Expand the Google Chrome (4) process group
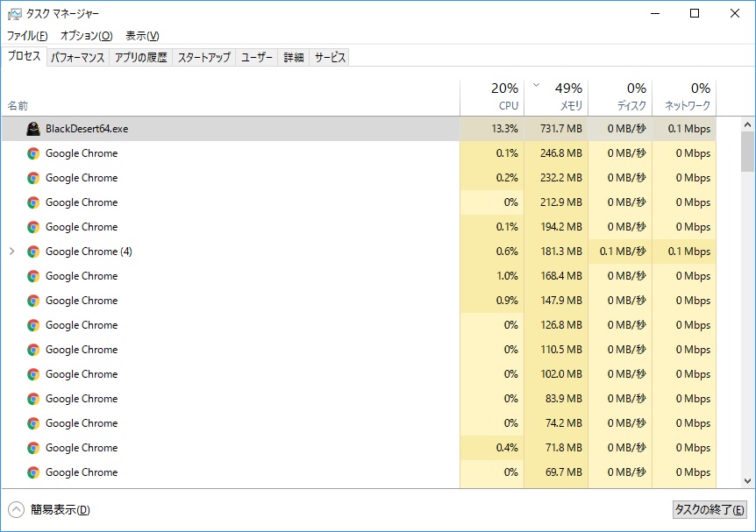Screen dimensions: 756x532 click(12, 251)
